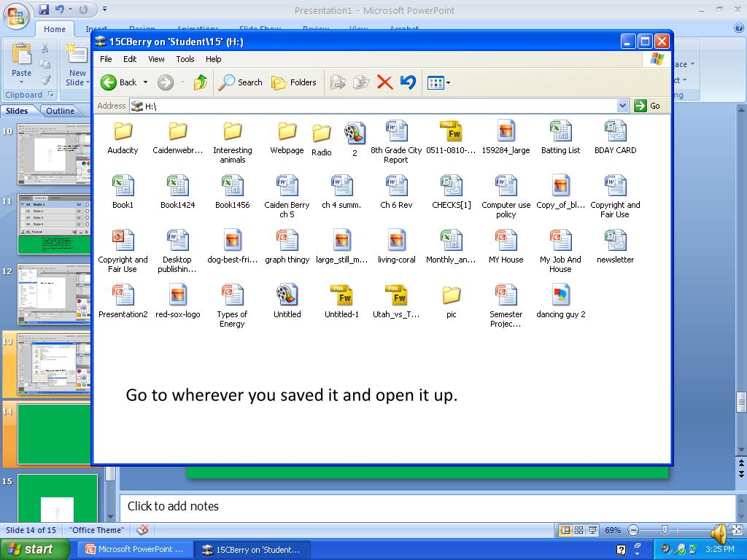Click the zoom out minus button
This screenshot has width=747, height=560.
click(x=633, y=530)
